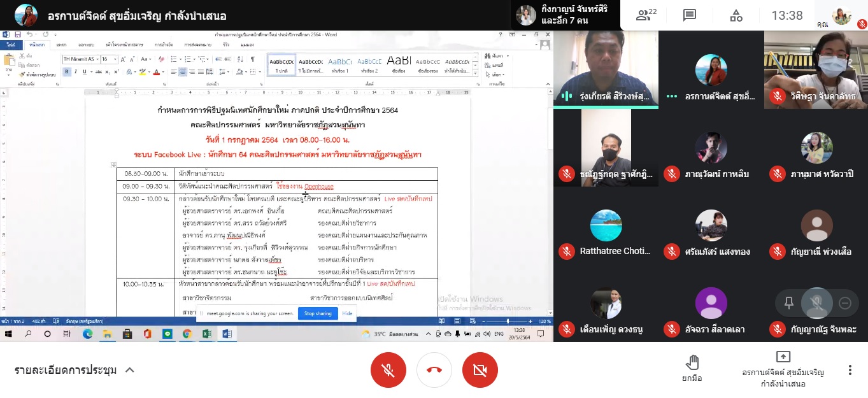Click the blue File tab in Word
This screenshot has width=868, height=398.
(x=11, y=45)
